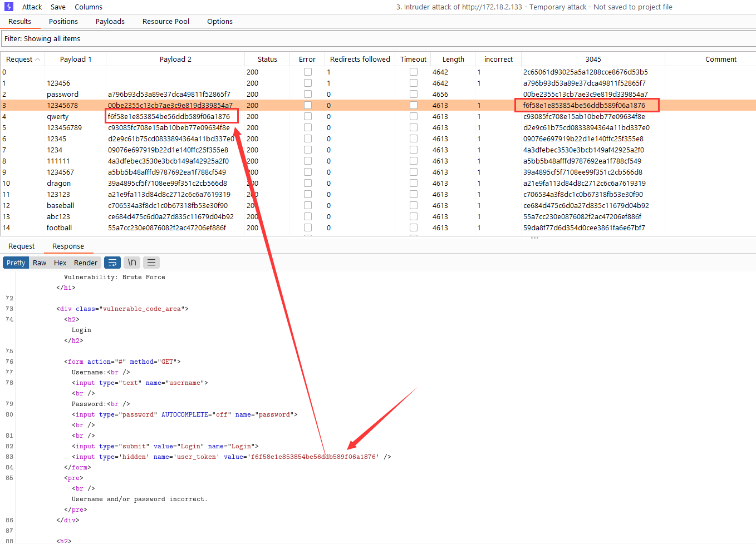Viewport: 756px width, 544px height.
Task: Open the Request tab in lower pane
Action: pos(22,246)
